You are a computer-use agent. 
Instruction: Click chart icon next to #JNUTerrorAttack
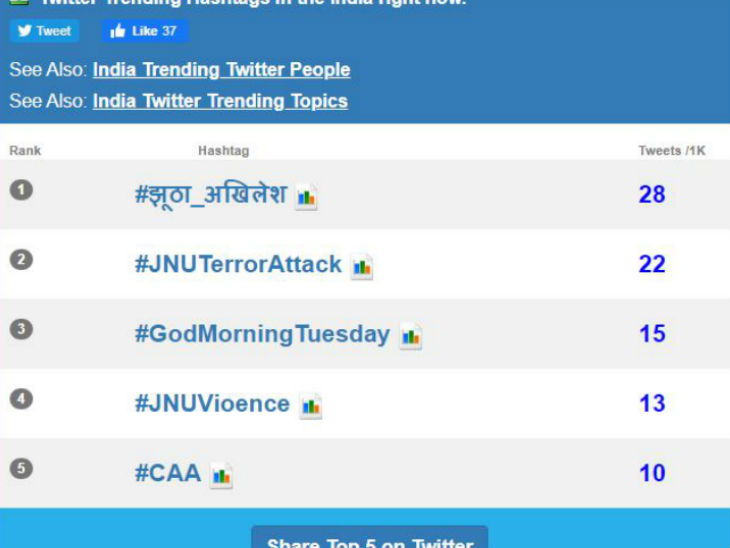pyautogui.click(x=362, y=267)
